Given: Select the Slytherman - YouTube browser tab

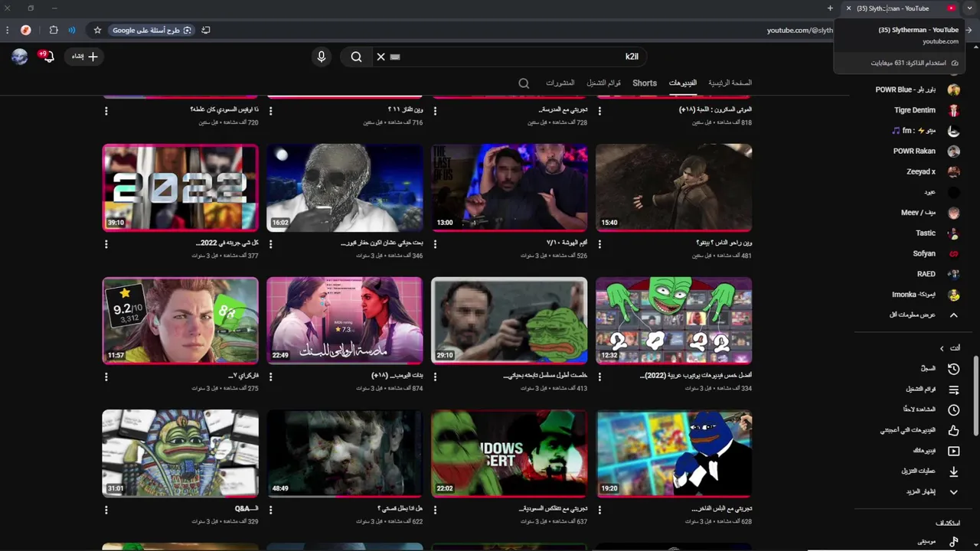Looking at the screenshot, I should [900, 8].
